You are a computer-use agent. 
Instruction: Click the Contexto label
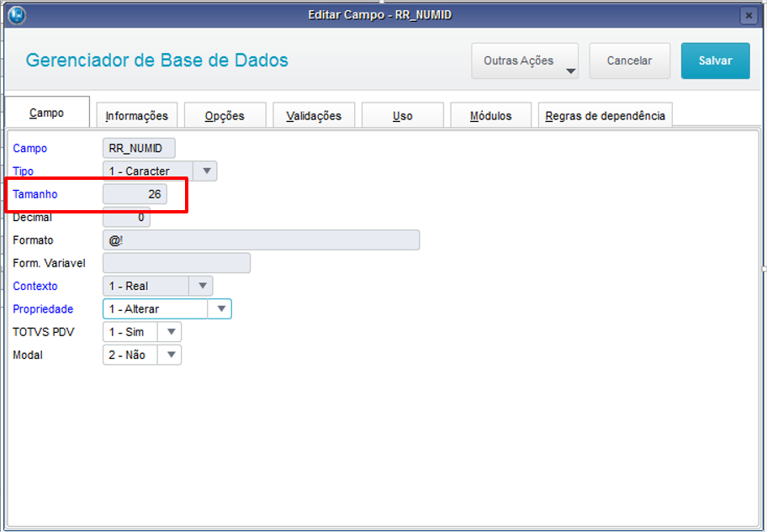click(x=35, y=286)
